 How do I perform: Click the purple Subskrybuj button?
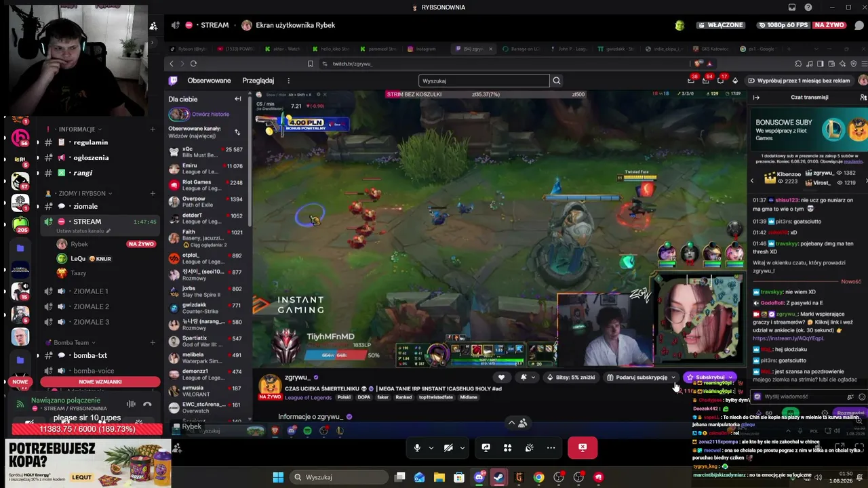point(710,378)
